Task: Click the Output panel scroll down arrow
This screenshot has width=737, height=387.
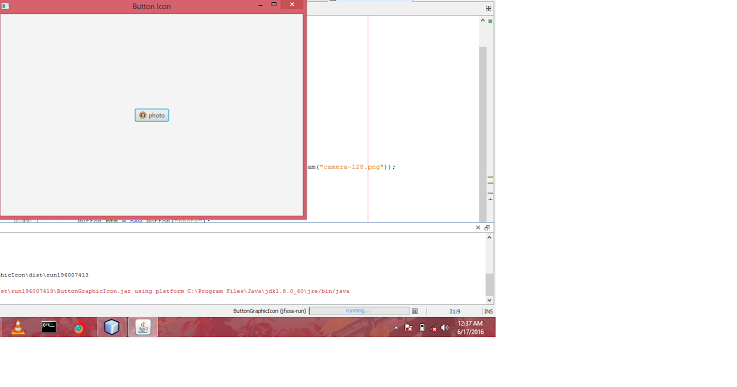Action: (x=489, y=300)
